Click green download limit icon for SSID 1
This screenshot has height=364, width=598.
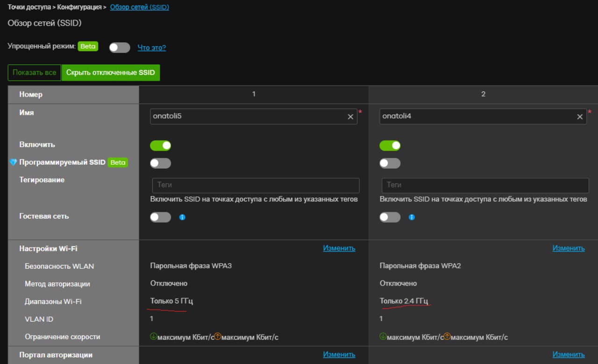tap(154, 336)
